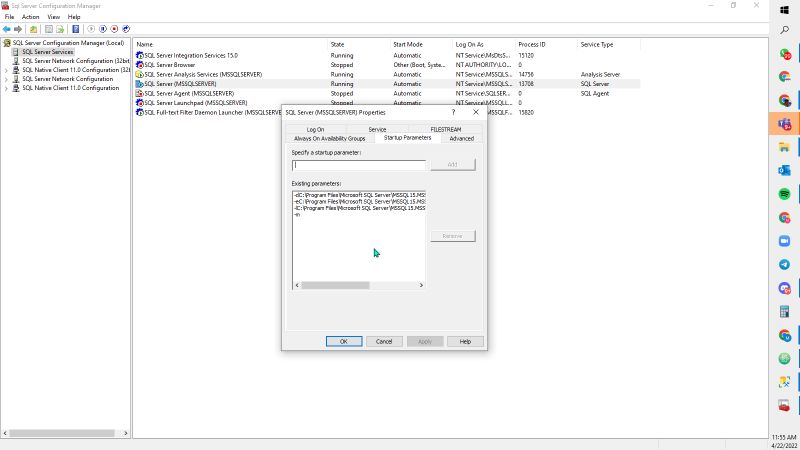Open Outlook from the taskbar
Image resolution: width=800 pixels, height=450 pixels.
coord(784,170)
